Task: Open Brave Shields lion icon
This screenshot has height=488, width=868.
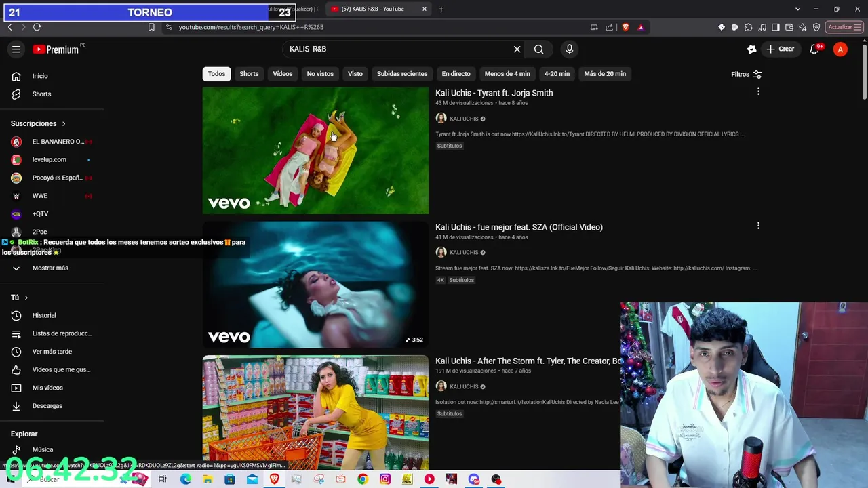Action: pos(625,27)
